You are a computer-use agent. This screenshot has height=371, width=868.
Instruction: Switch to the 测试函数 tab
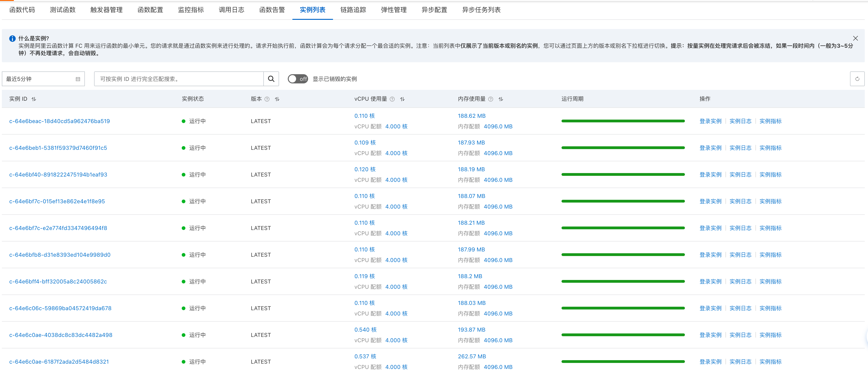click(x=63, y=10)
